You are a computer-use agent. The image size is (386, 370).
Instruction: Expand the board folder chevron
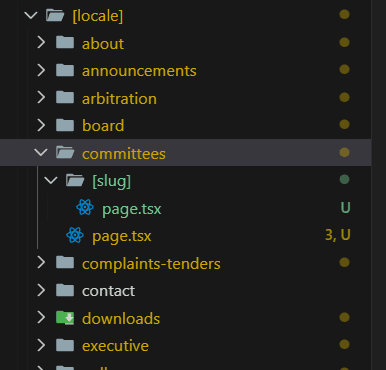[x=41, y=125]
